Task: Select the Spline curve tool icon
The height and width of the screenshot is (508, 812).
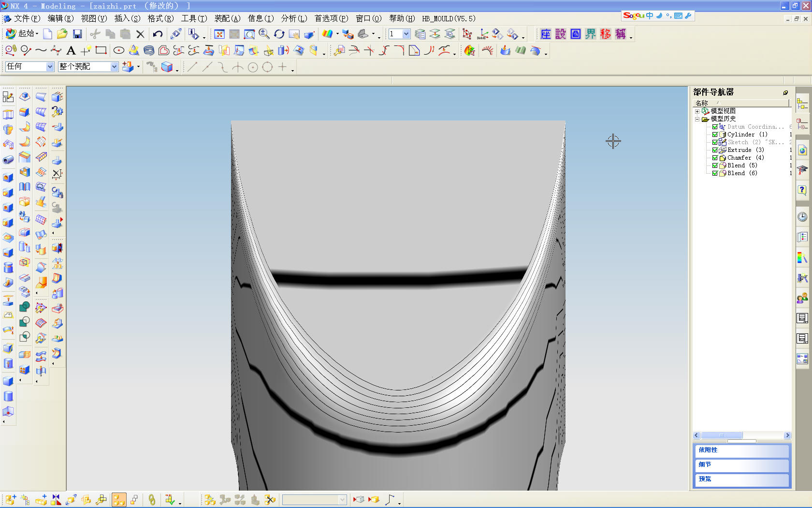Action: [41, 50]
